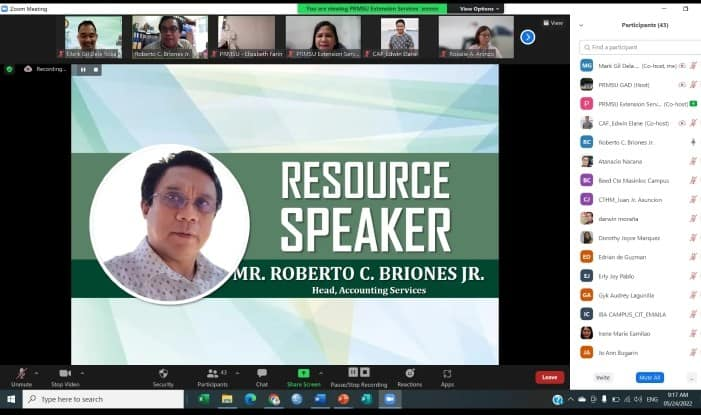701x415 pixels.
Task: Expand audio options arrow beside Unmute
Action: pos(36,373)
